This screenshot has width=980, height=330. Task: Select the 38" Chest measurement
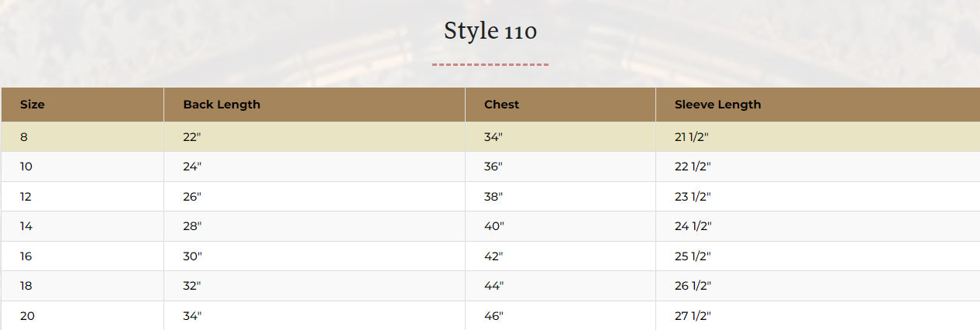[x=493, y=197]
